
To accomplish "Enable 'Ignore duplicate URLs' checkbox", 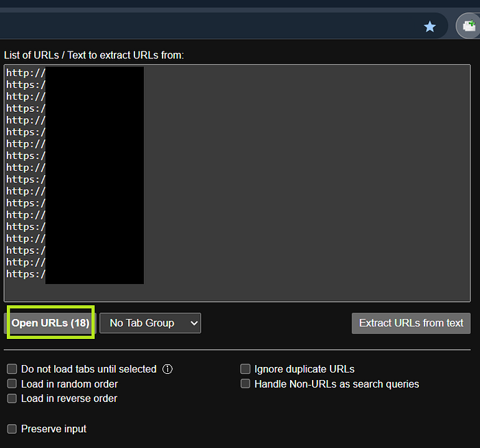I will (x=245, y=369).
